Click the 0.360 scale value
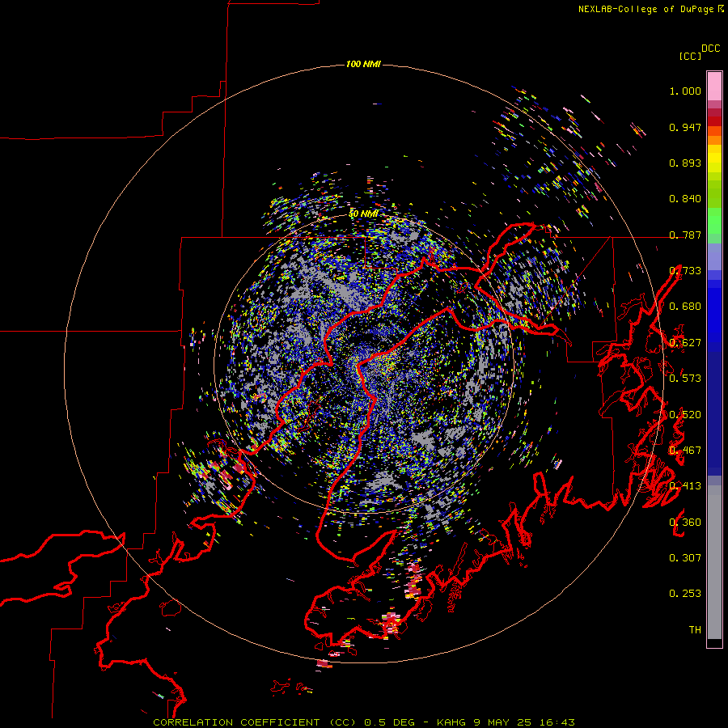This screenshot has width=728, height=728. coord(685,523)
